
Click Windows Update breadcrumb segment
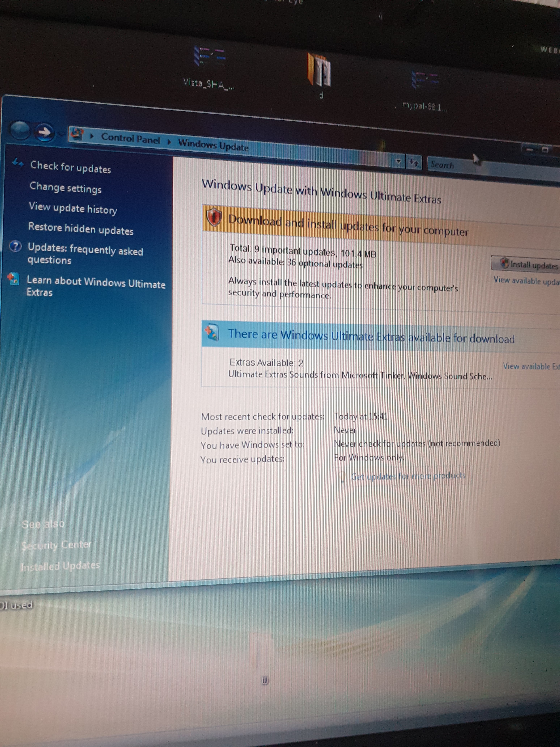(213, 145)
